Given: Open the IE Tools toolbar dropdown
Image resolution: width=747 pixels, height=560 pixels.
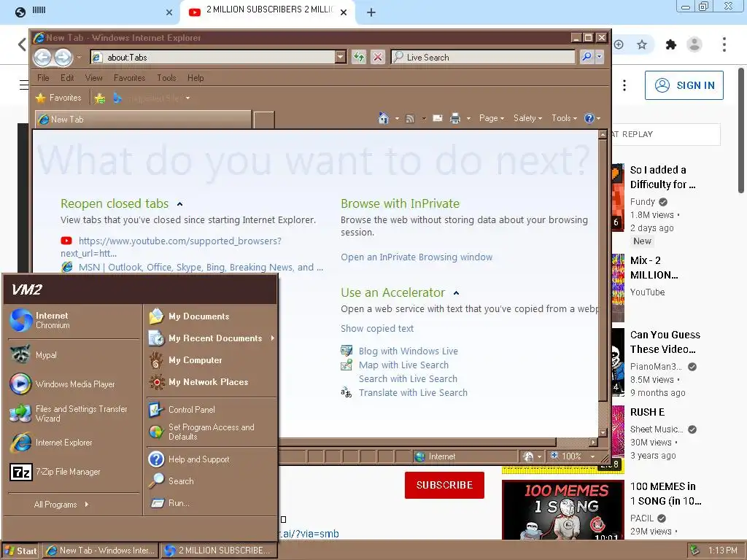Looking at the screenshot, I should coord(564,118).
